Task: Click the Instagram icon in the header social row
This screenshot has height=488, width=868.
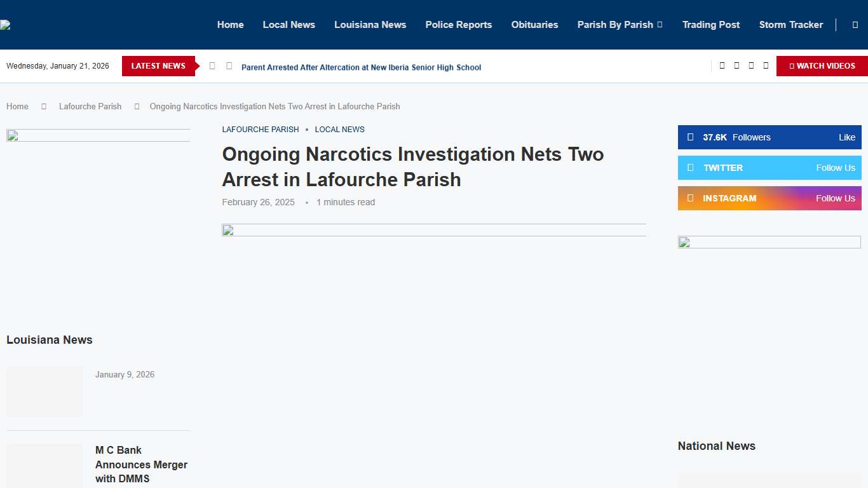Action: (x=751, y=65)
